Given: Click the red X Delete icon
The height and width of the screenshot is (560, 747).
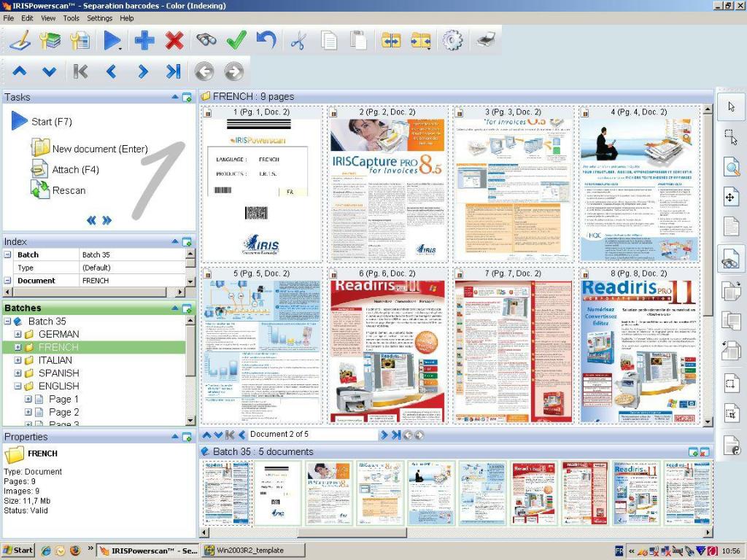Looking at the screenshot, I should pyautogui.click(x=174, y=41).
